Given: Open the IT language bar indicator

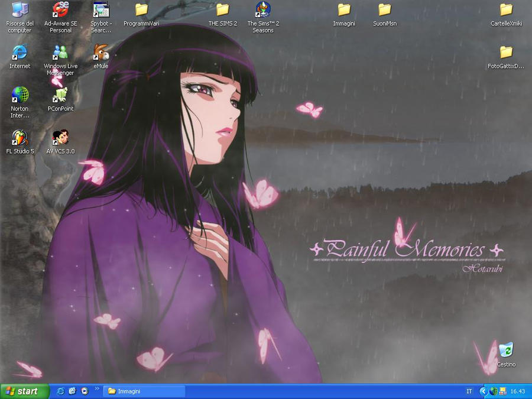Looking at the screenshot, I should click(469, 391).
